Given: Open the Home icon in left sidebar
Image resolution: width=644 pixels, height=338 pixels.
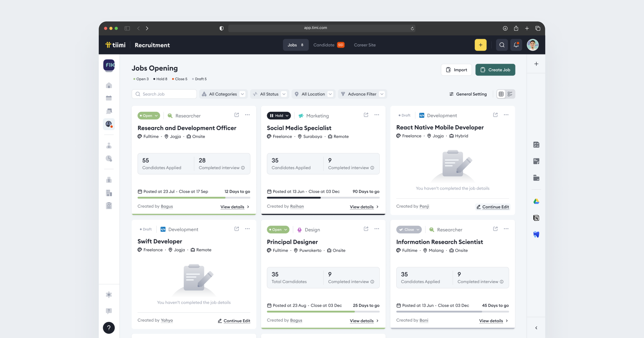Looking at the screenshot, I should [109, 85].
